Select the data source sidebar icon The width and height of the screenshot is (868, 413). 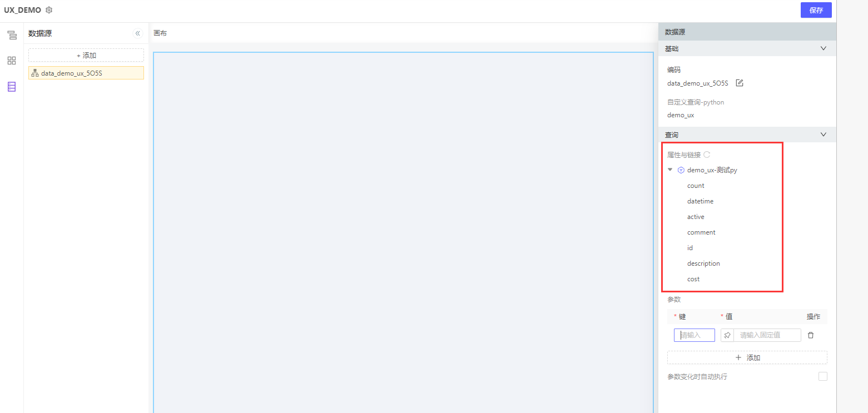pos(12,87)
